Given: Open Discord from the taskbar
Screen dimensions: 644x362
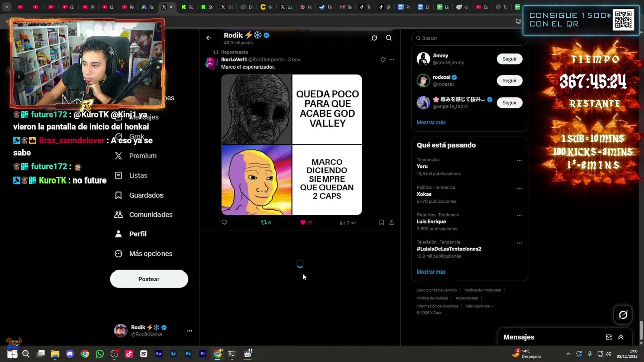Looking at the screenshot, I should [70, 354].
